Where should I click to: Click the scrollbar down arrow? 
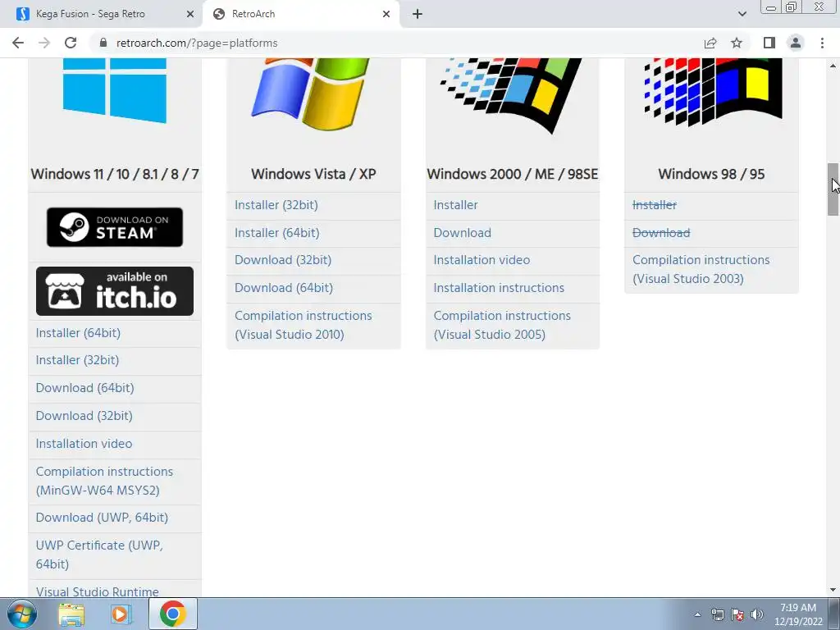click(x=833, y=590)
